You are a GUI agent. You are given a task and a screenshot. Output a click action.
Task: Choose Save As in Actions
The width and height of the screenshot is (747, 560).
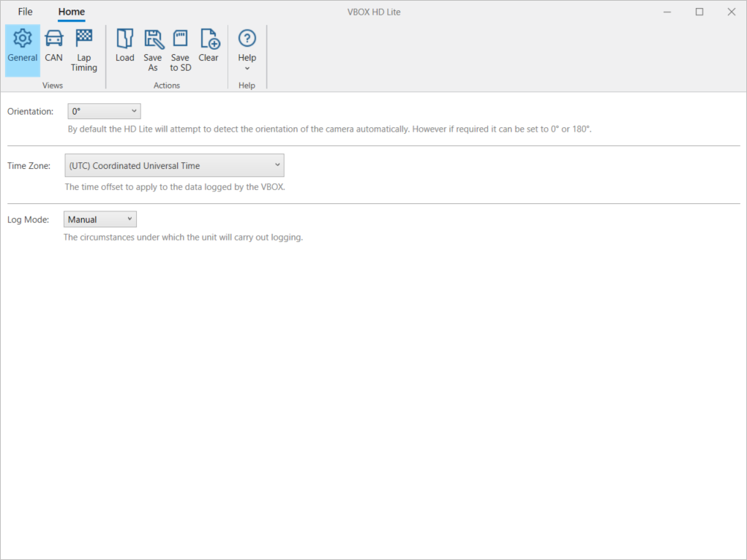pos(152,50)
